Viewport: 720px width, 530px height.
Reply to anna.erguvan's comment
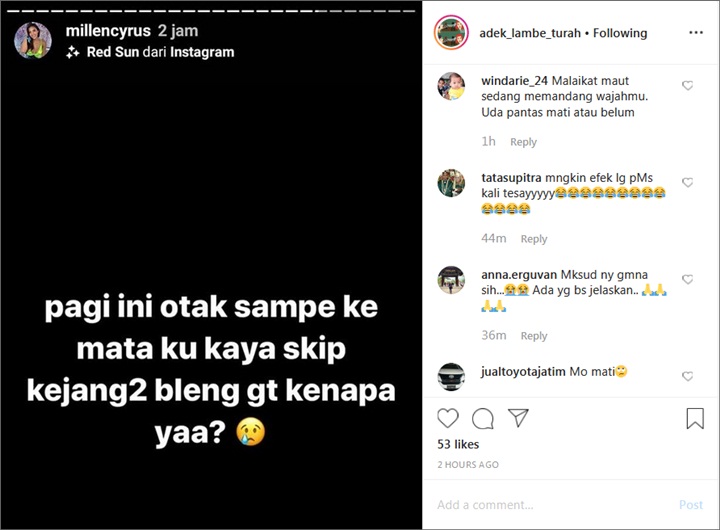click(x=534, y=336)
